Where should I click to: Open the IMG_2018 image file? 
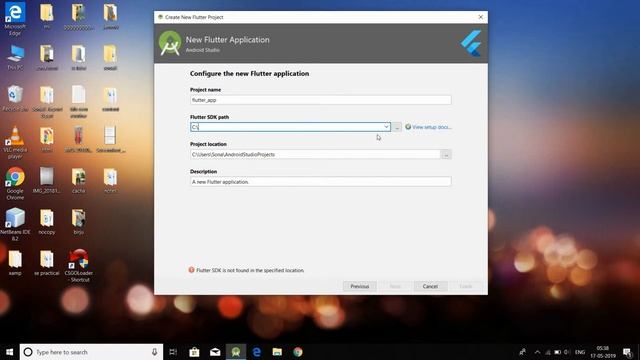coord(47,181)
